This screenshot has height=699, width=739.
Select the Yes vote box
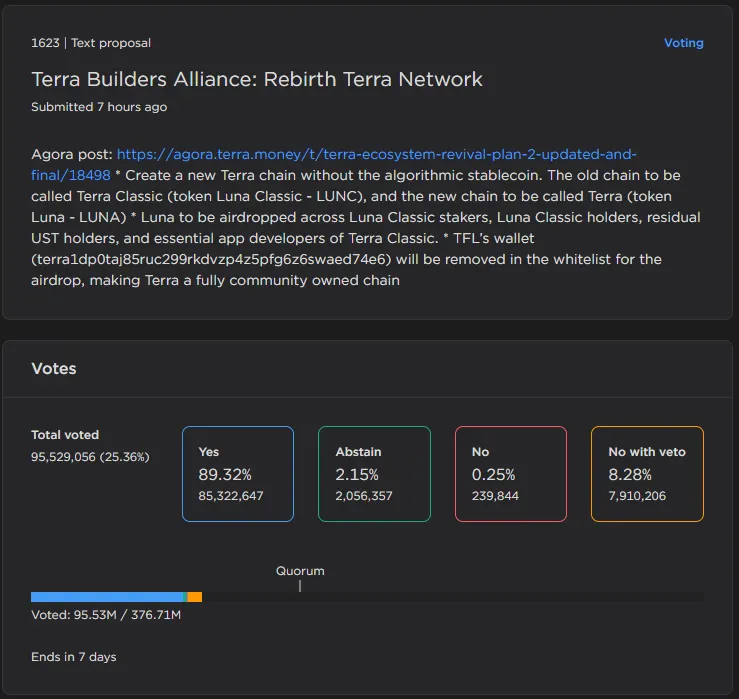coord(238,474)
